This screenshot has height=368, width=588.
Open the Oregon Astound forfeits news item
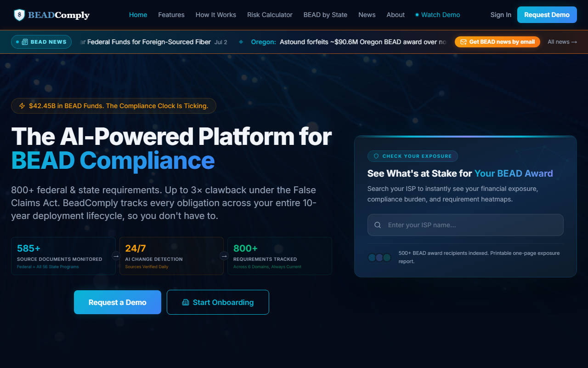click(x=349, y=42)
